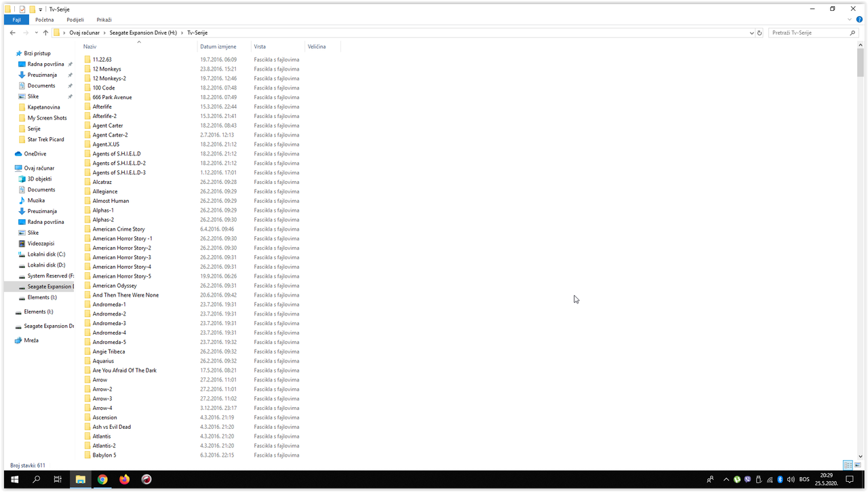Screen dimensions: 868x492
Task: Click the magnifier icon in search box
Action: [x=852, y=33]
